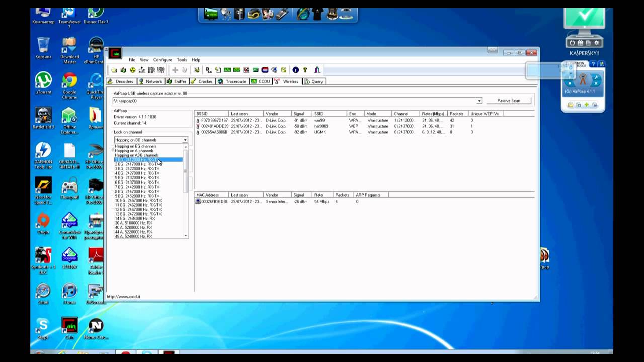This screenshot has width=644, height=362.
Task: Click the Help question mark toolbar icon
Action: (305, 70)
